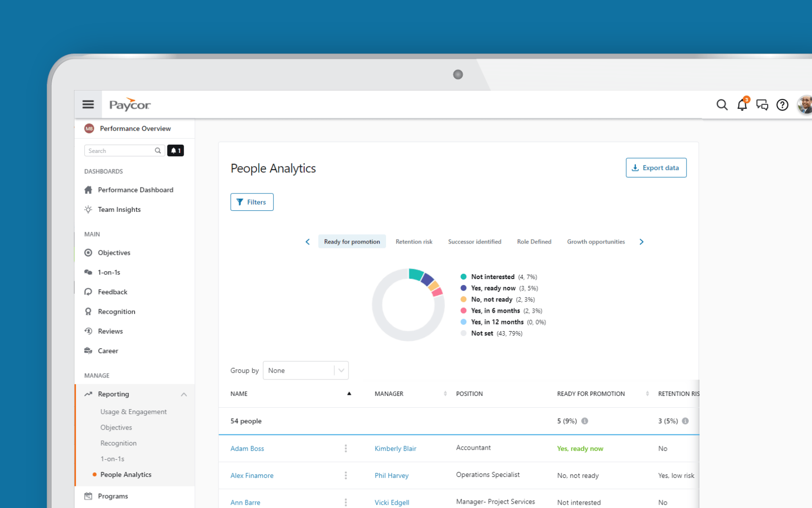Viewport: 812px width, 508px height.
Task: Click the Yes, in 12 months legend swatch
Action: tap(463, 322)
